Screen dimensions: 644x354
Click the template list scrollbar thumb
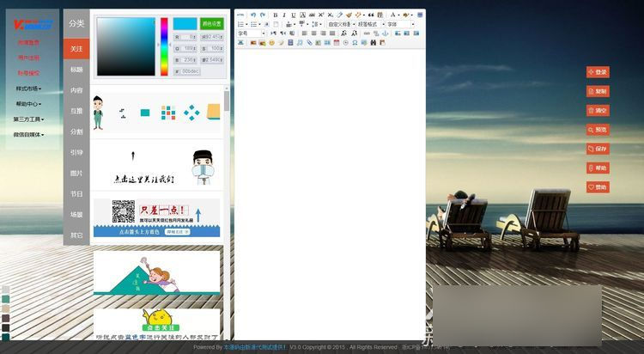pyautogui.click(x=227, y=101)
